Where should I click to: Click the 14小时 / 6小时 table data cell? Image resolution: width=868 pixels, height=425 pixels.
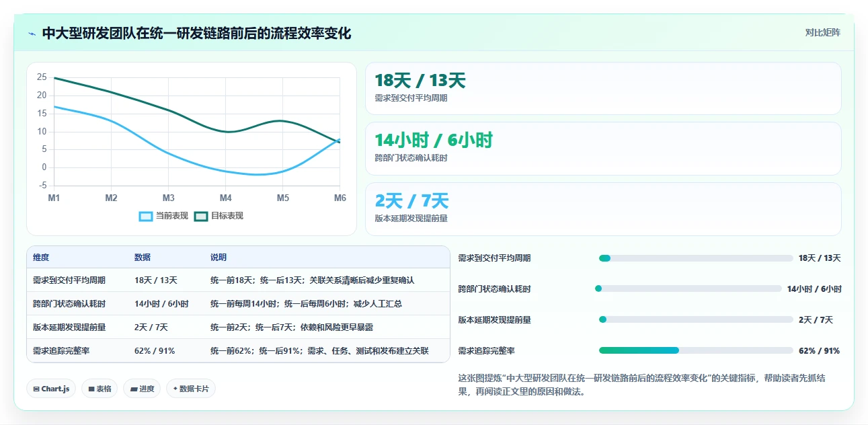pos(161,303)
